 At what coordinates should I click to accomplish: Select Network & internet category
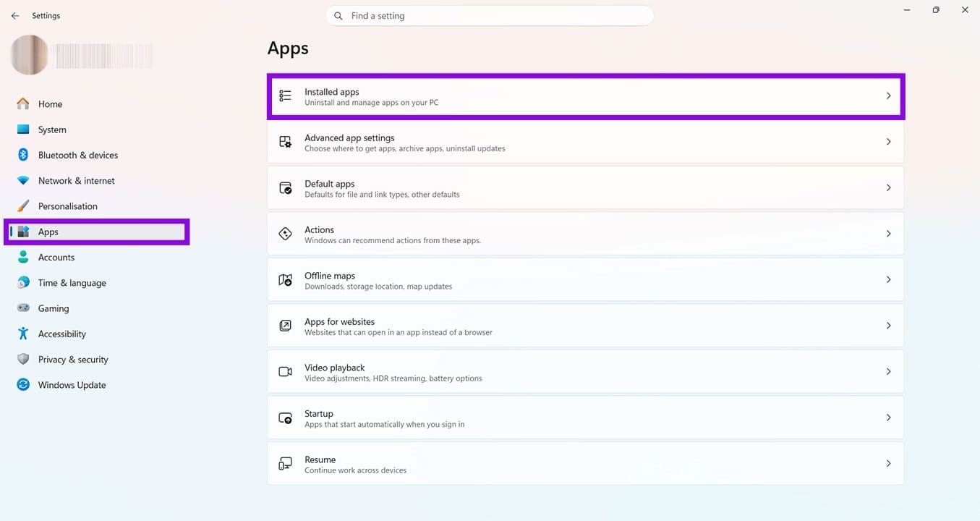tap(77, 181)
